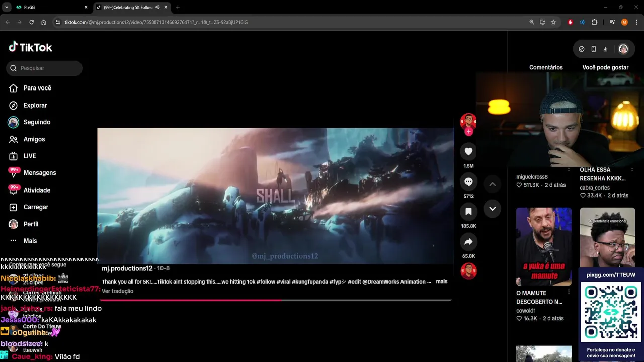This screenshot has width=644, height=362.
Task: Open the profile avatar in top pill
Action: tap(623, 49)
